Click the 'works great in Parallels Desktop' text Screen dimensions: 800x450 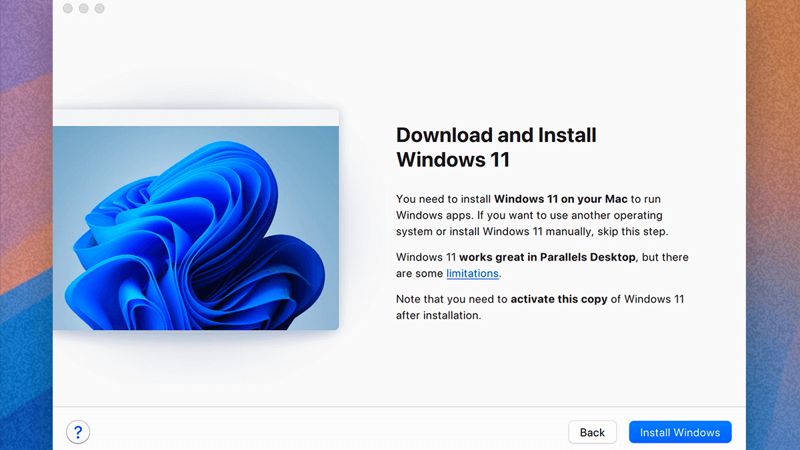tap(547, 257)
